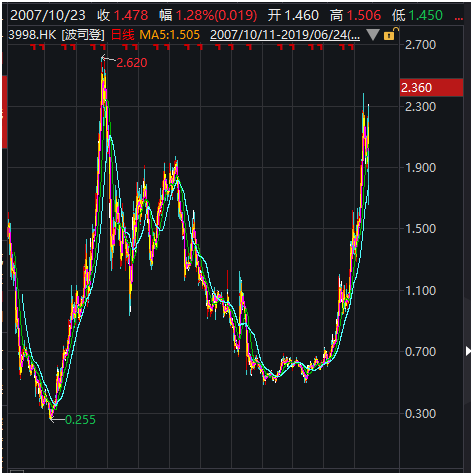
Task: Click the MA5:1.505 indicator label
Action: tap(170, 35)
